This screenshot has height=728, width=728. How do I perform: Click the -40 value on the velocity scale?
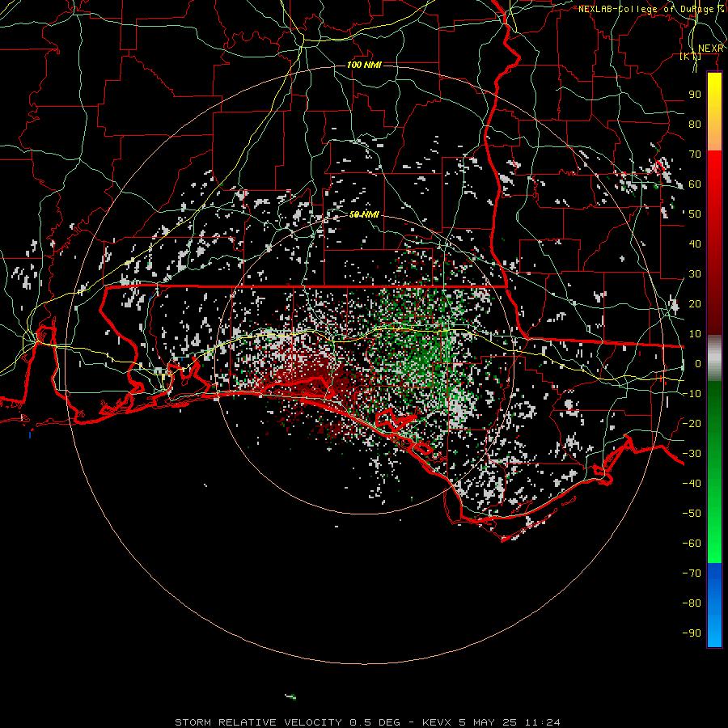692,484
